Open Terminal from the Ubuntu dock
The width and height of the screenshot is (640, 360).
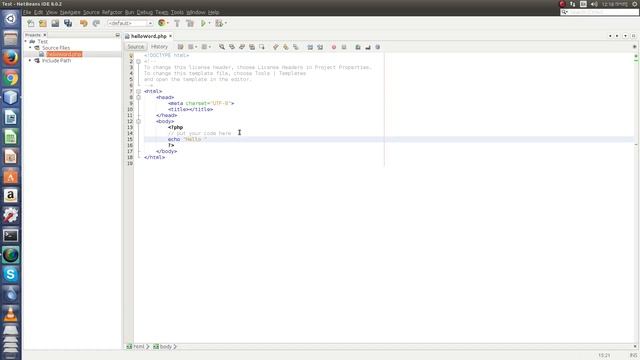click(x=11, y=236)
